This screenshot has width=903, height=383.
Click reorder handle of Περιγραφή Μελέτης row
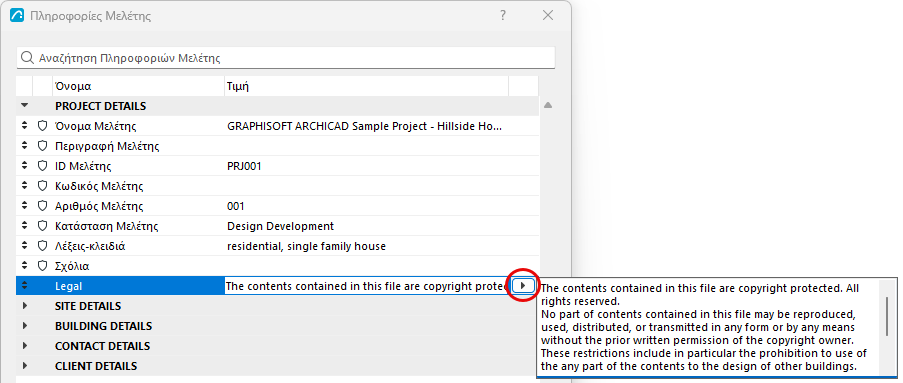(x=24, y=146)
